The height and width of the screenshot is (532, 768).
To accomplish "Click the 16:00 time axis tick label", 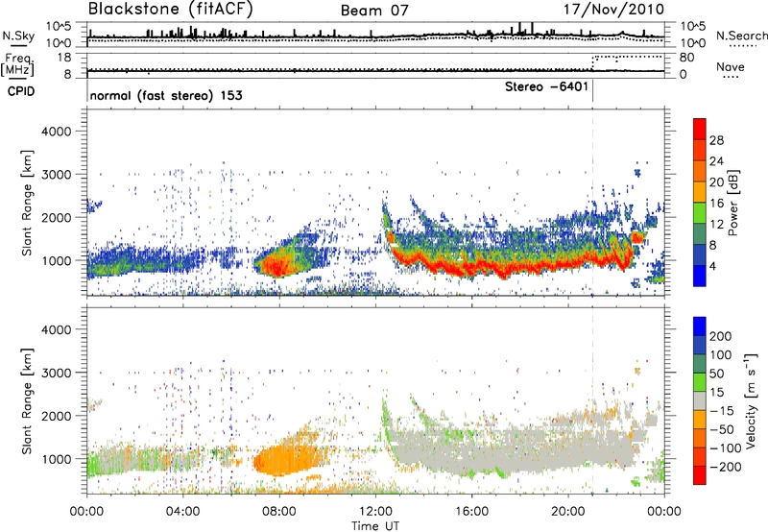I will (x=471, y=512).
